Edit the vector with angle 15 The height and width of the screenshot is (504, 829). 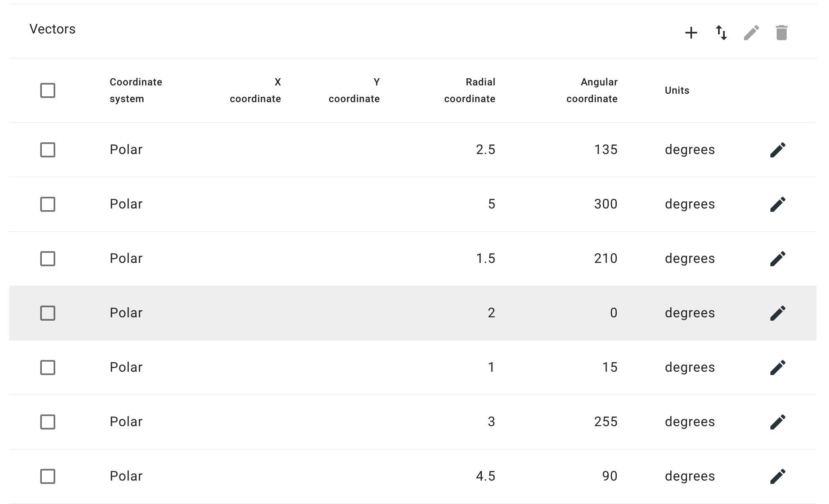click(x=778, y=368)
